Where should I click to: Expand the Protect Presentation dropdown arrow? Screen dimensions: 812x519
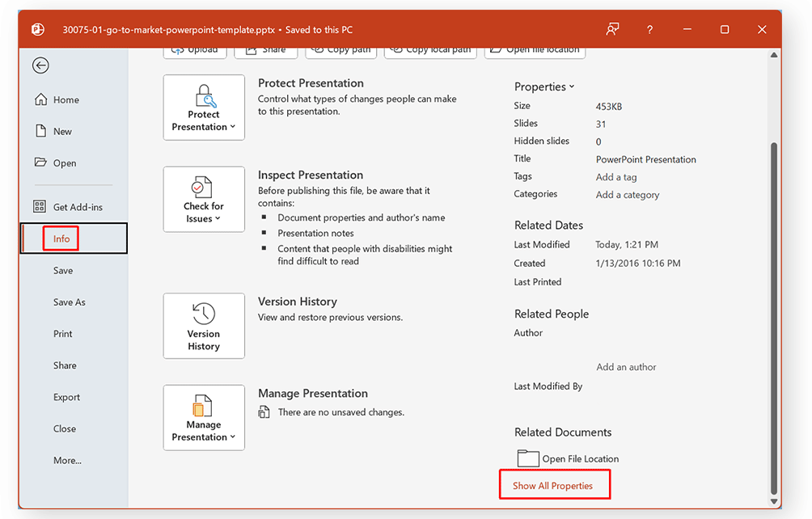tap(233, 127)
